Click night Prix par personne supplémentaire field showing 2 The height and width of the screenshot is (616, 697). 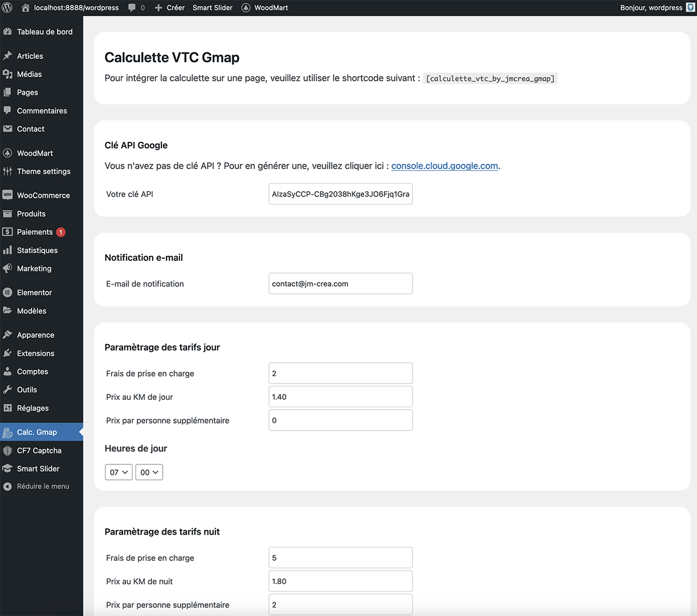pyautogui.click(x=340, y=604)
